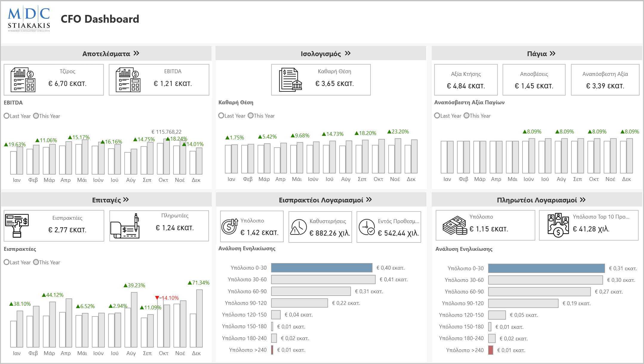The image size is (644, 364).
Task: Click the Καθαρή Θέση document icon
Action: click(x=290, y=80)
